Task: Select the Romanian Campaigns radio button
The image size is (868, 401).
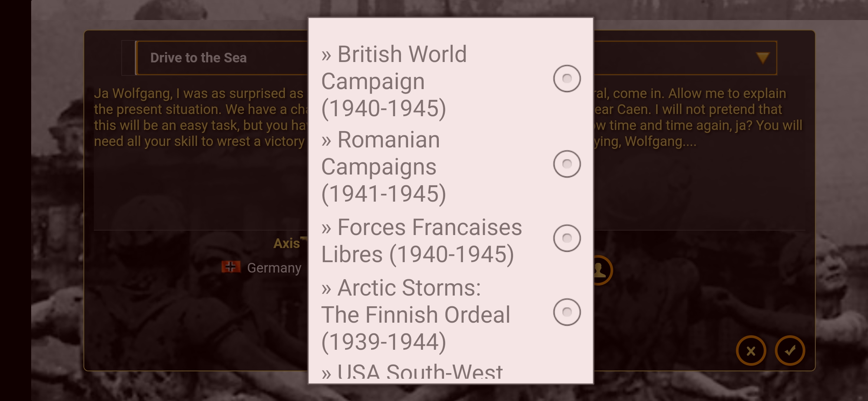Action: (x=566, y=164)
